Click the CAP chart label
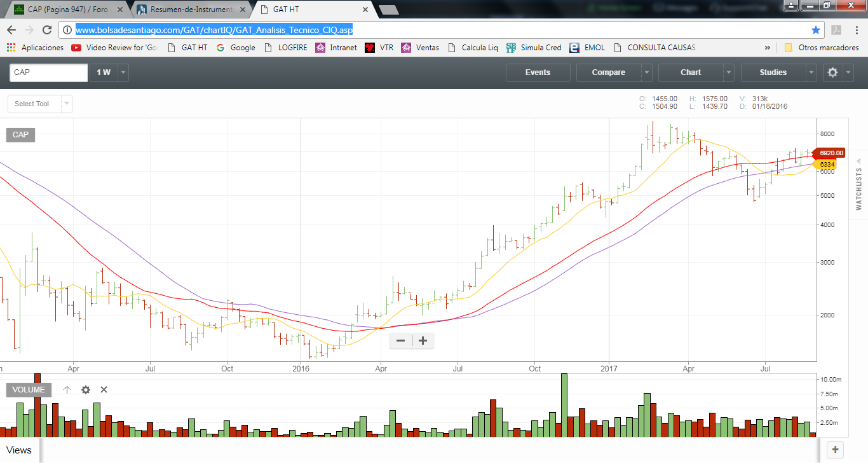The height and width of the screenshot is (463, 868). 21,135
